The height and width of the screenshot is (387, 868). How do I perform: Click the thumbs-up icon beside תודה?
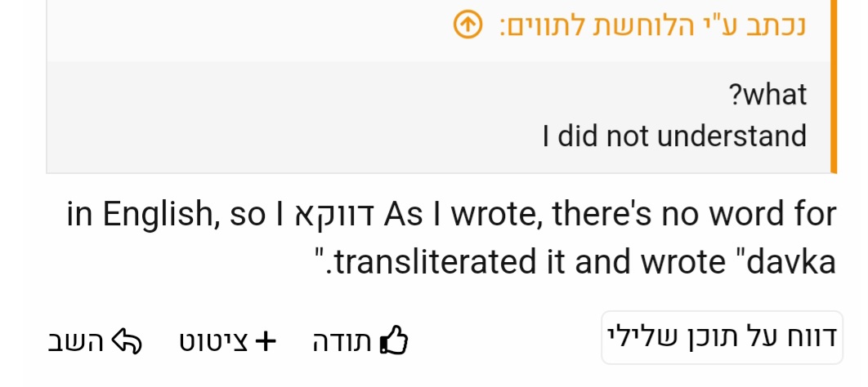[396, 342]
